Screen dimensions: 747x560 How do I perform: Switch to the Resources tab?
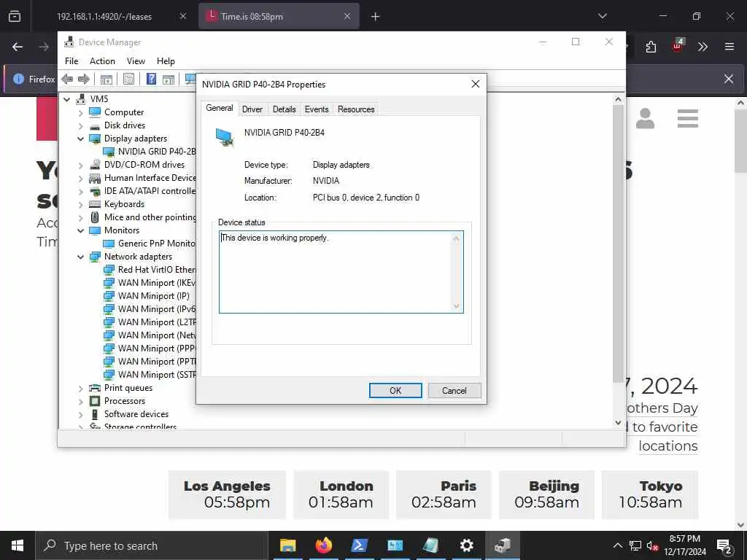tap(356, 109)
